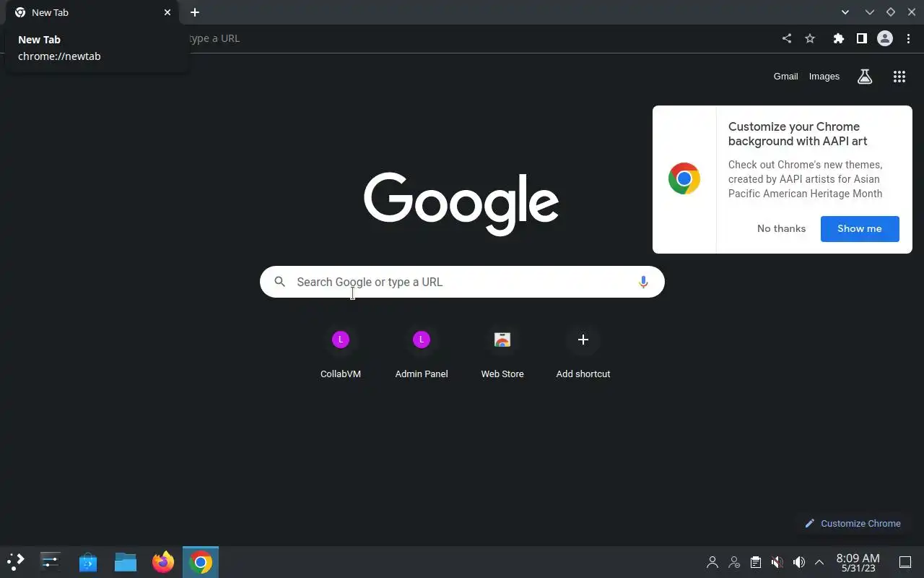Click chrome://newtab tooltip text
This screenshot has width=924, height=578.
59,56
